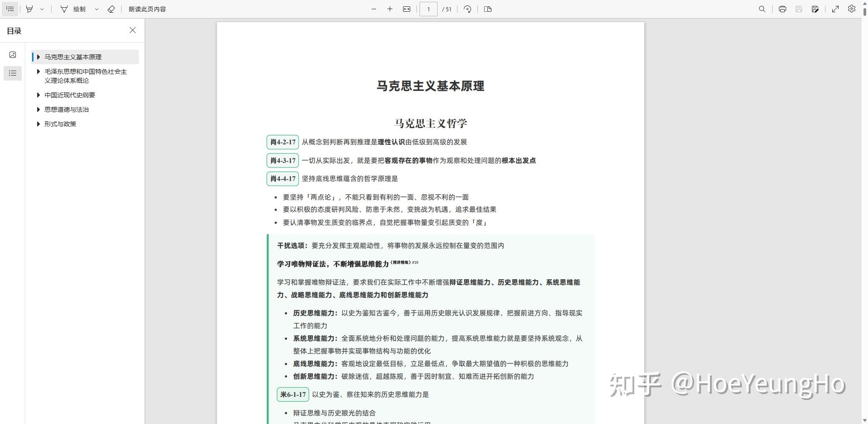Zoom out with the minus icon
This screenshot has width=868, height=424.
coord(374,9)
